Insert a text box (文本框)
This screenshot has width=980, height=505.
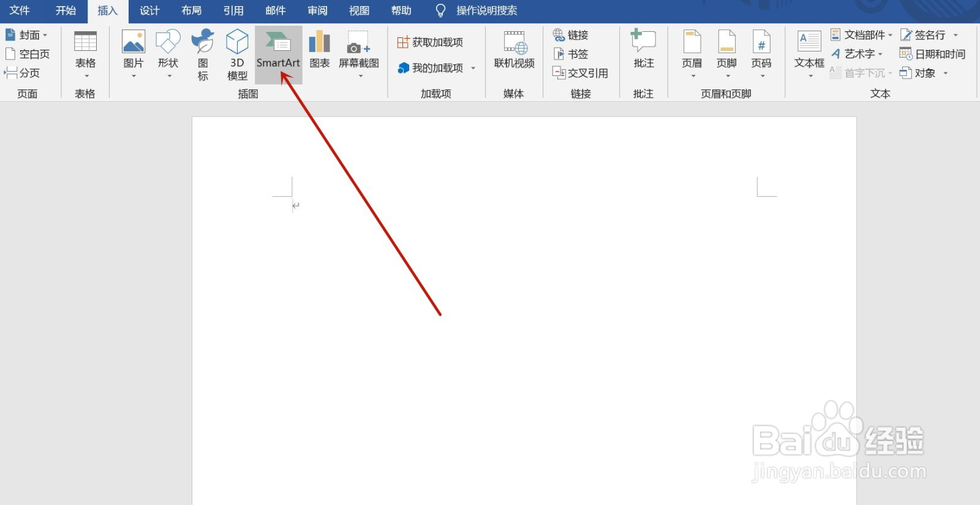(809, 55)
